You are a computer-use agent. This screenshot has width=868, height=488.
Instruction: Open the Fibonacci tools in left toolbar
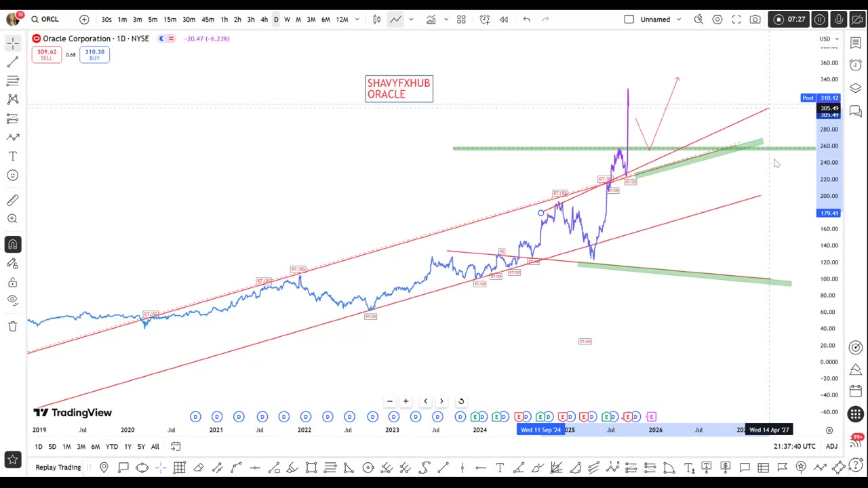point(12,81)
